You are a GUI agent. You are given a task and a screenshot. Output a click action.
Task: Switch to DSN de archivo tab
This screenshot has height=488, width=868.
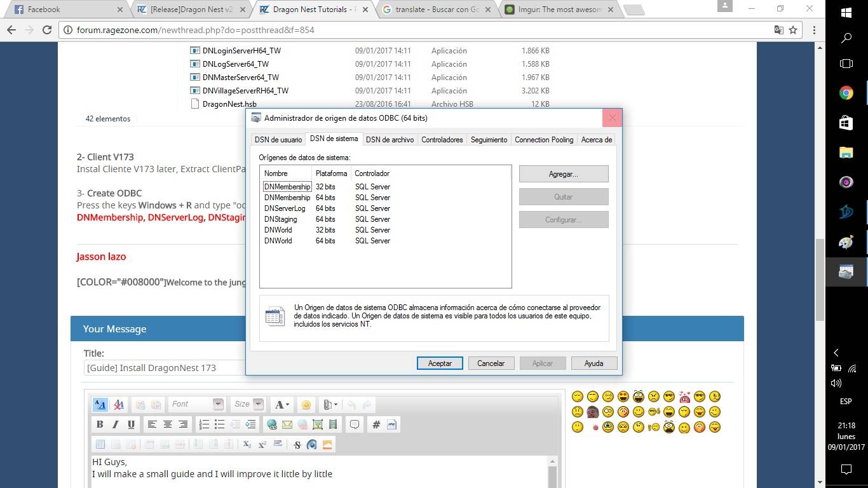[390, 140]
